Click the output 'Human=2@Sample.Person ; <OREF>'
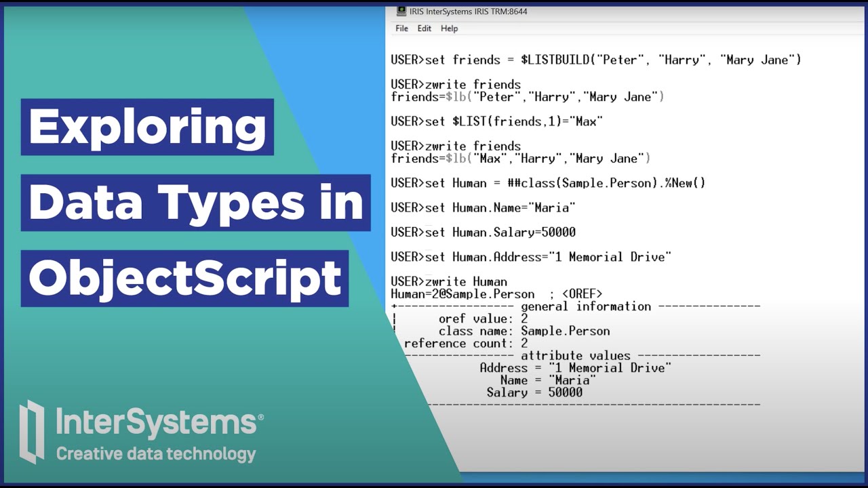 (496, 294)
